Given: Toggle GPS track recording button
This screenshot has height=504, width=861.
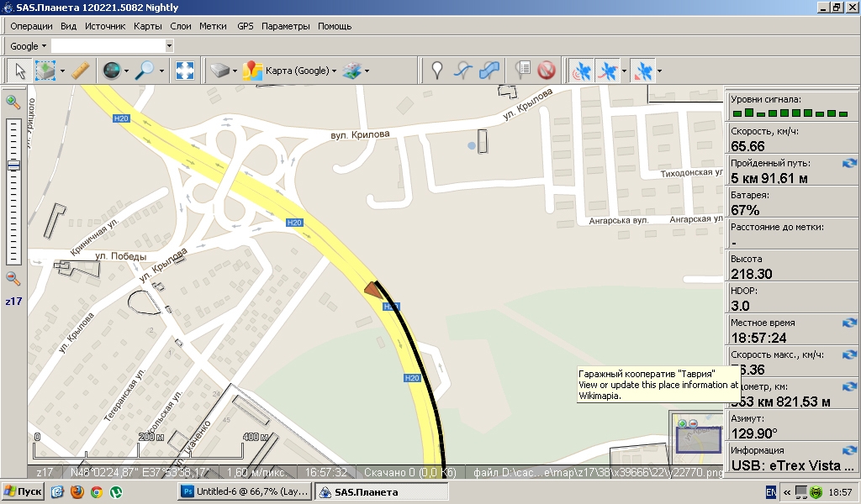Looking at the screenshot, I should (x=606, y=71).
